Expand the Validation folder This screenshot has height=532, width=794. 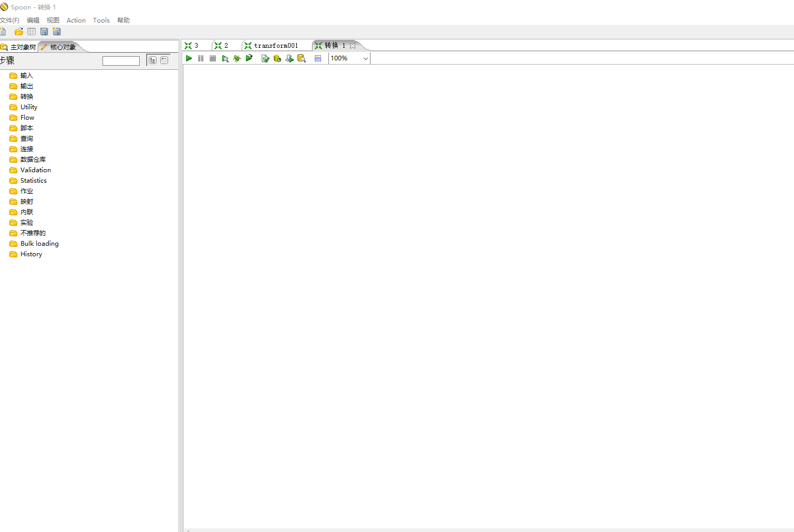[30, 170]
